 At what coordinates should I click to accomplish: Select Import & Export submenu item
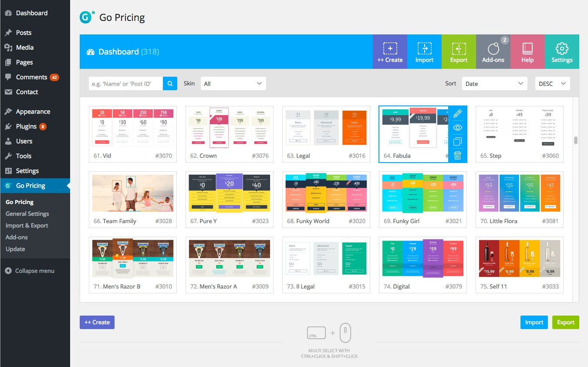(27, 225)
